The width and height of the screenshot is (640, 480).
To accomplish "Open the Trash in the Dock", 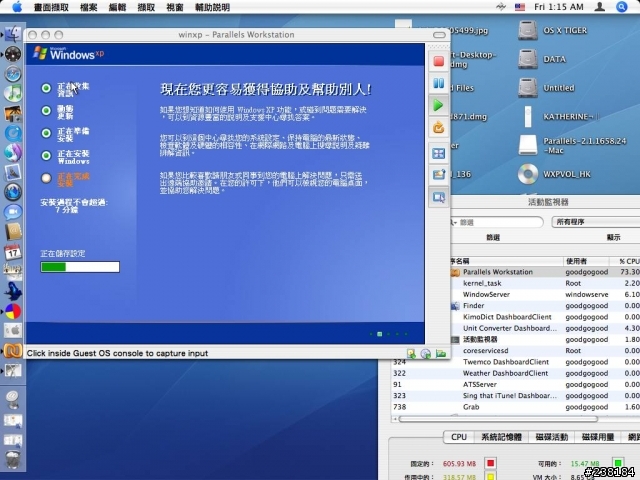I will (x=13, y=460).
